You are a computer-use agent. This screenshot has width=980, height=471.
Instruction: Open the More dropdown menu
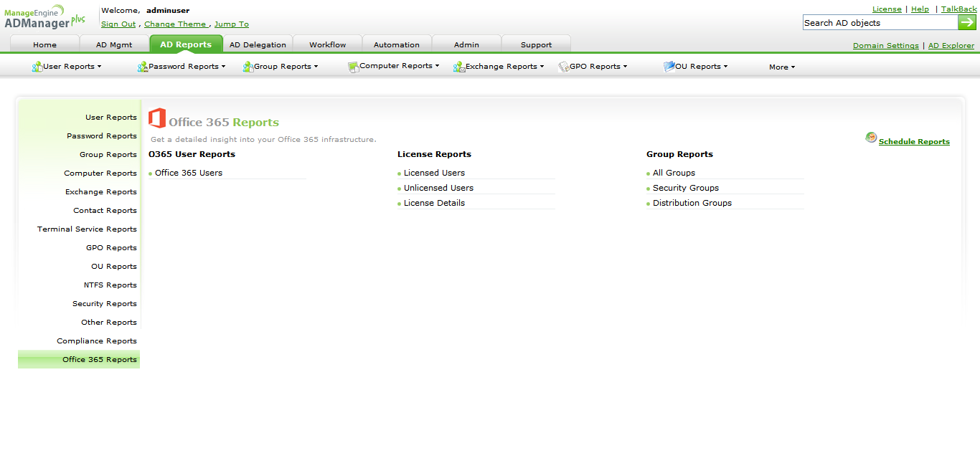tap(782, 67)
